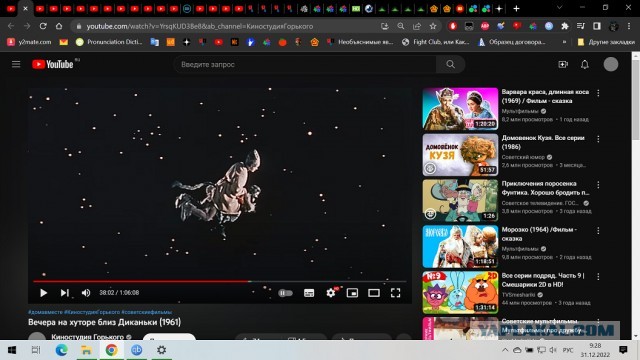Open Другие закладки folder
The height and width of the screenshot is (360, 640).
[606, 42]
